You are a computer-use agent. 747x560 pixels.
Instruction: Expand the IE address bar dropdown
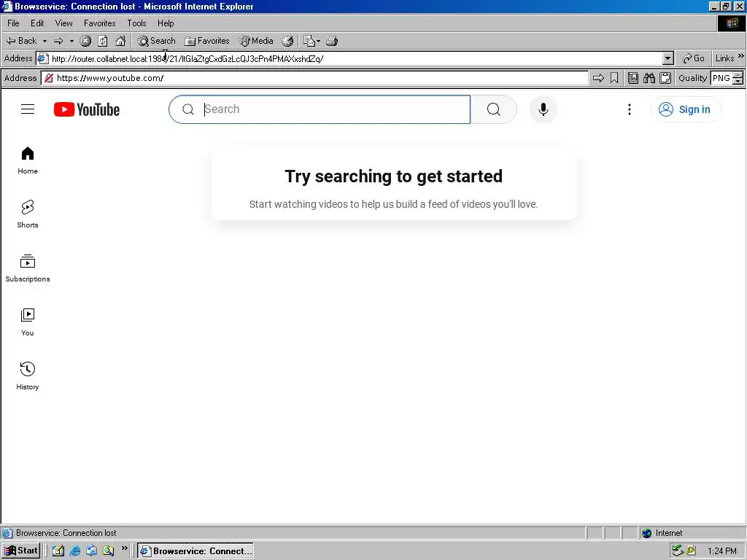(668, 58)
